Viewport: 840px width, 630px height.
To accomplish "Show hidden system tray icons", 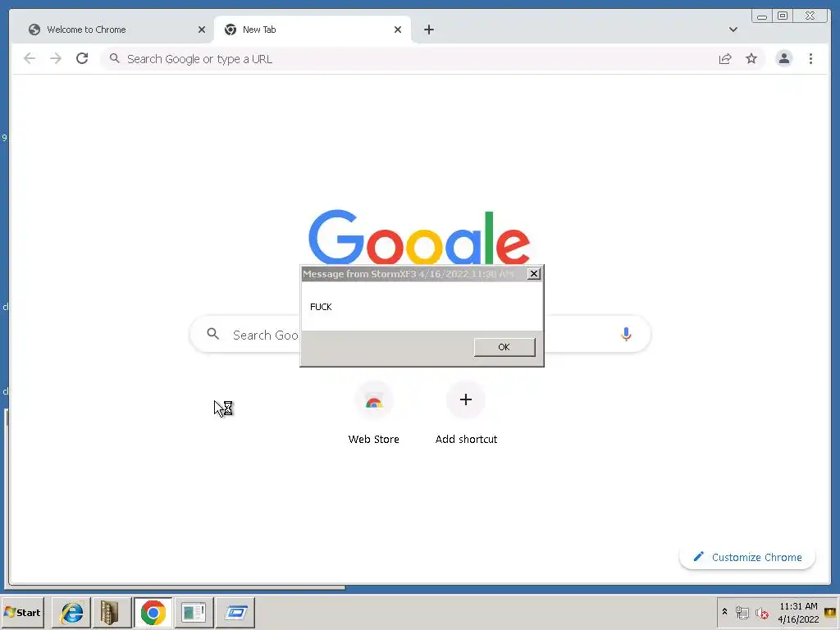I will pos(725,612).
